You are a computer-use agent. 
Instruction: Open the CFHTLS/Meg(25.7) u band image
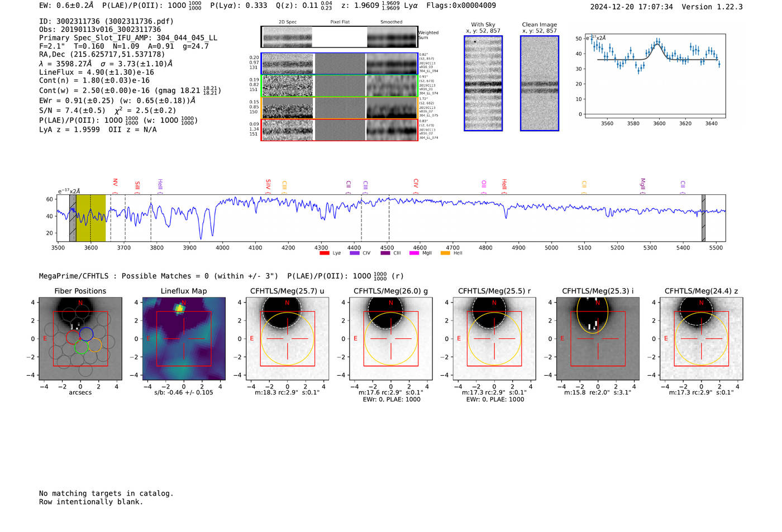287,338
